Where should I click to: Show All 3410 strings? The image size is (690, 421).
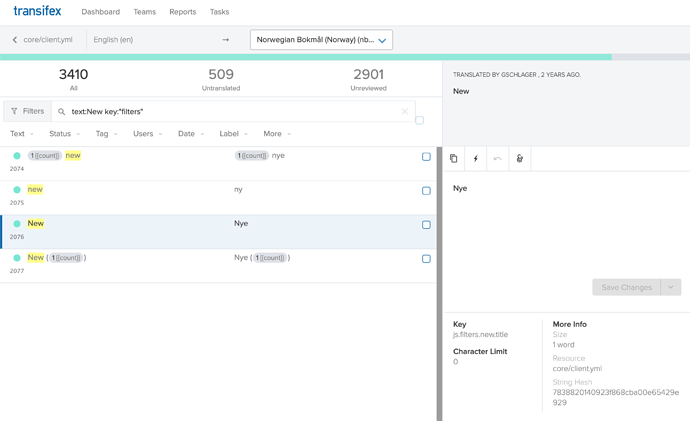pos(73,79)
